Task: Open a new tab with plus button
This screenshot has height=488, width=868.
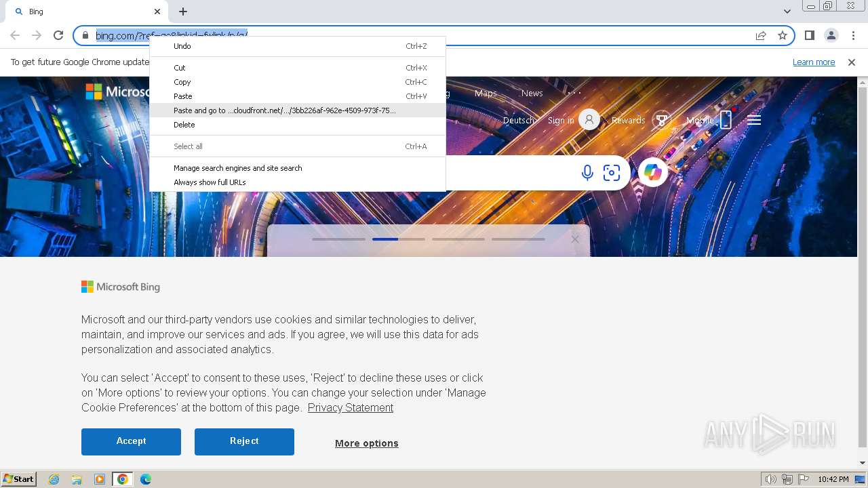Action: point(183,12)
